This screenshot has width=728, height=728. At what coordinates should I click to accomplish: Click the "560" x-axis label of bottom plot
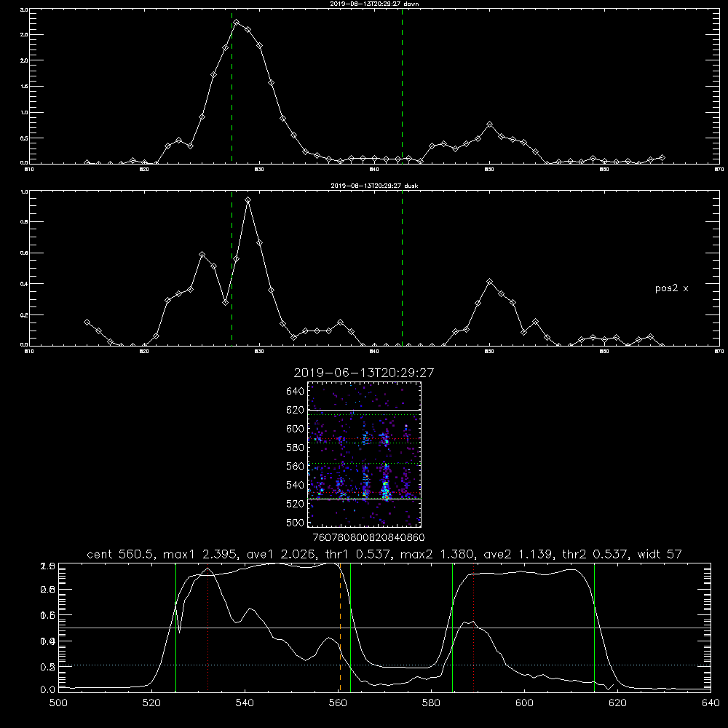click(338, 703)
